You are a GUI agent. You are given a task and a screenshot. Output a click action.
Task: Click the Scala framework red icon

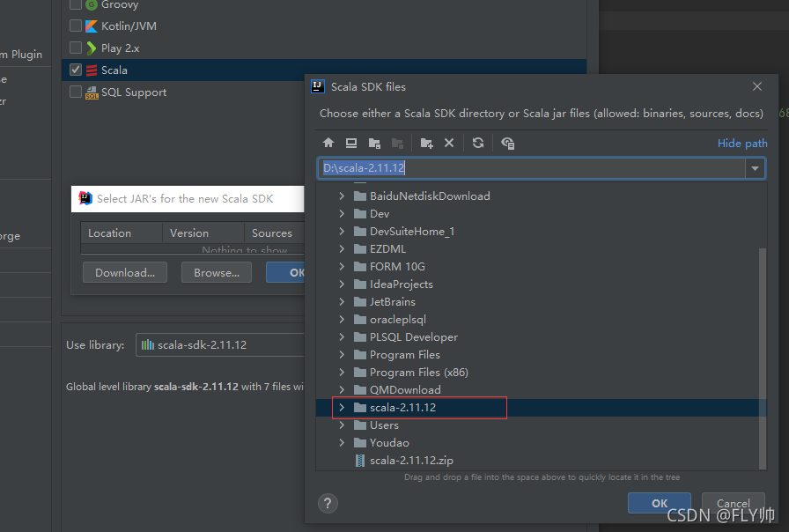[x=91, y=70]
